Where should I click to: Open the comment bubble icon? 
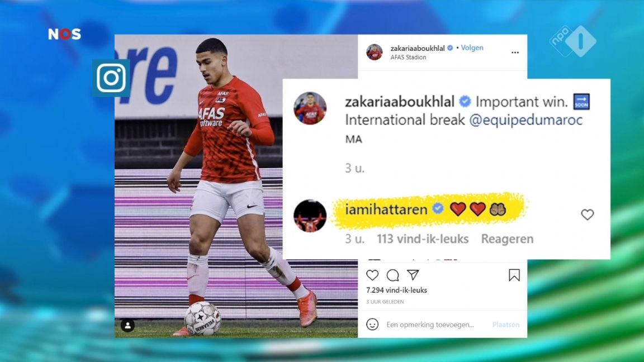pyautogui.click(x=392, y=275)
